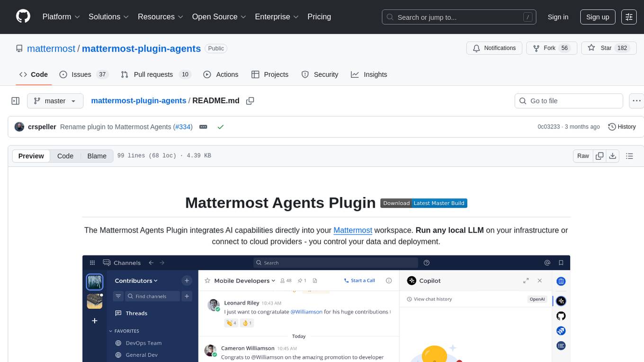This screenshot has width=644, height=362.
Task: Expand the commit message details ellipsis
Action: tap(203, 127)
